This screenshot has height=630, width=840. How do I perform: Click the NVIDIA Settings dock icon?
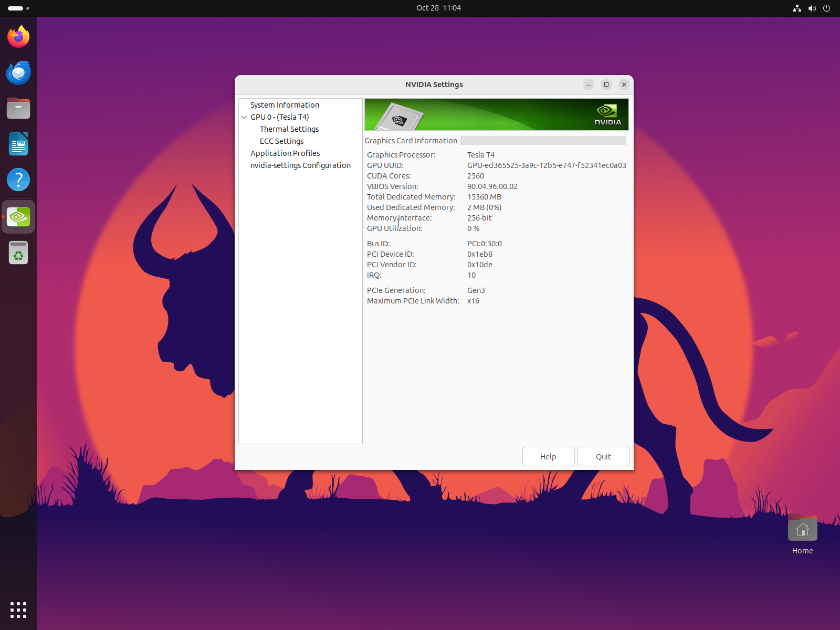click(18, 216)
